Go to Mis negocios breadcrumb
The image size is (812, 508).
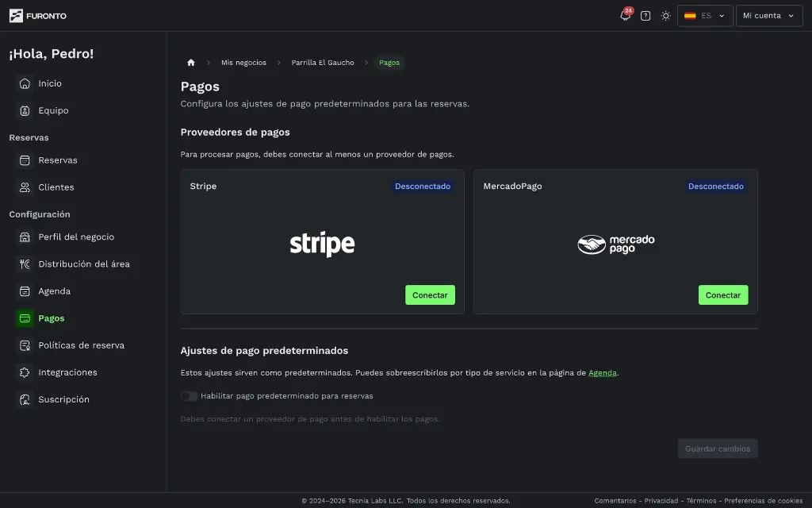(x=243, y=63)
